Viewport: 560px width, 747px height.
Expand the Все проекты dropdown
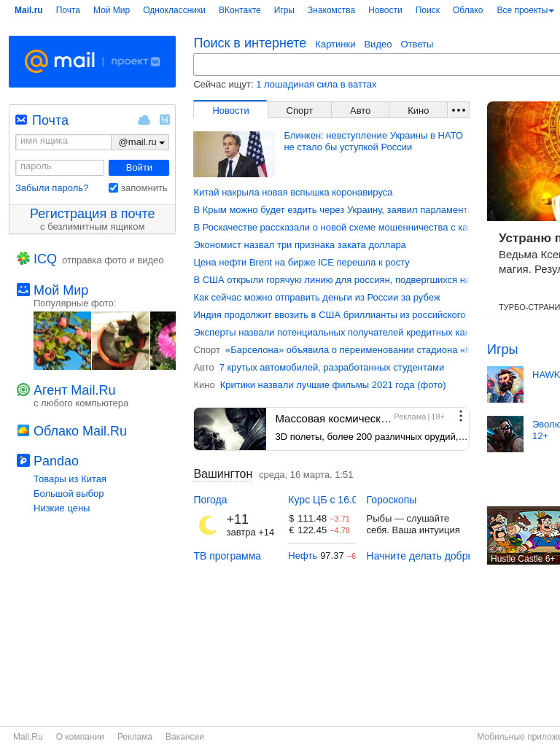(x=525, y=10)
